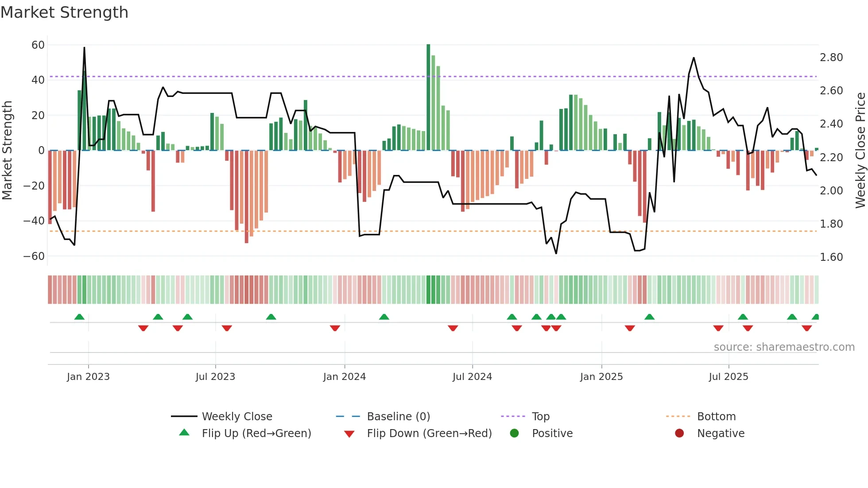Viewport: 868px width, 488px height.
Task: Click the black Weekly Close line sample in legend
Action: click(x=184, y=416)
